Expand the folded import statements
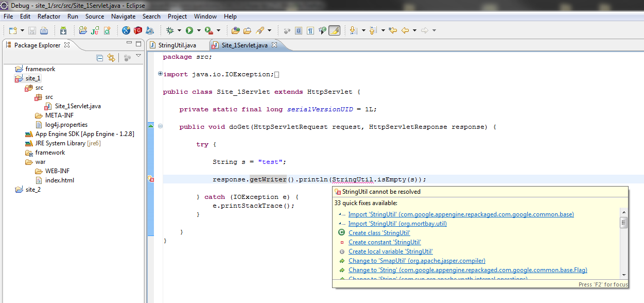This screenshot has width=644, height=303. (x=161, y=74)
